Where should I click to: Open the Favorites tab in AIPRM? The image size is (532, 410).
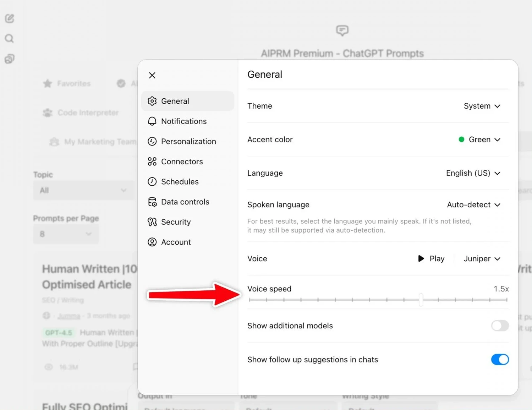coord(67,83)
